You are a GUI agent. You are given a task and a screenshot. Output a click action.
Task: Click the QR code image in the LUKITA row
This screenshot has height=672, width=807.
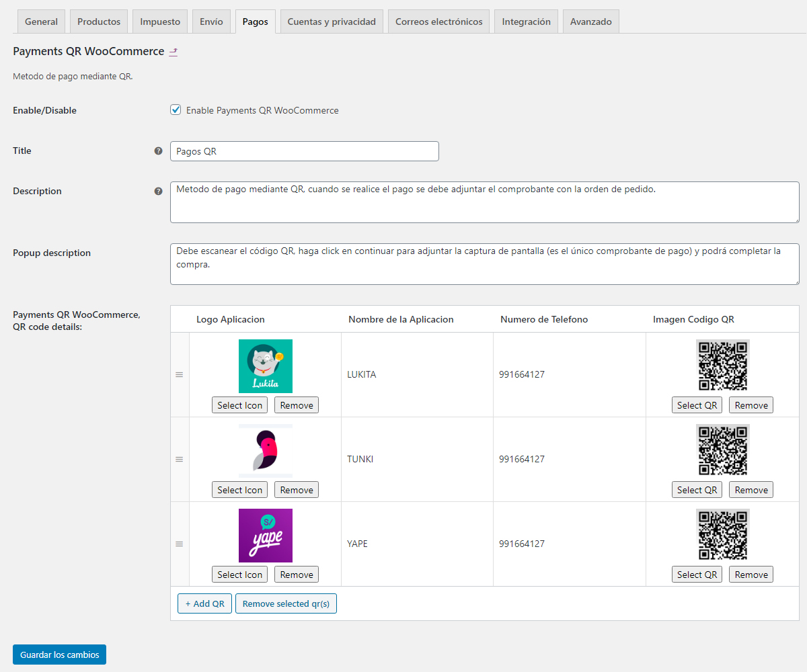click(x=722, y=366)
